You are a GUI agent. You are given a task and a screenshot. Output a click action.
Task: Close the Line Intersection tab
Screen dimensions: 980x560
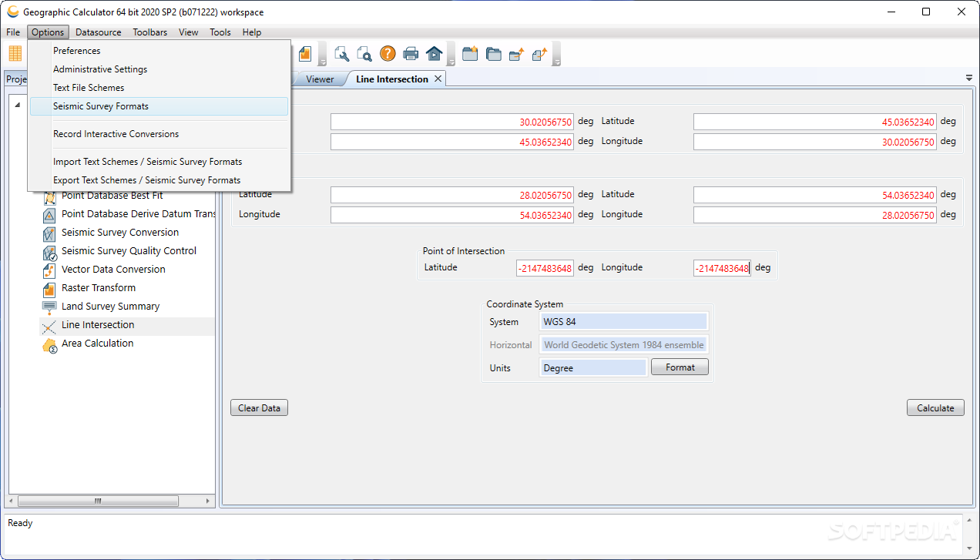pos(438,79)
